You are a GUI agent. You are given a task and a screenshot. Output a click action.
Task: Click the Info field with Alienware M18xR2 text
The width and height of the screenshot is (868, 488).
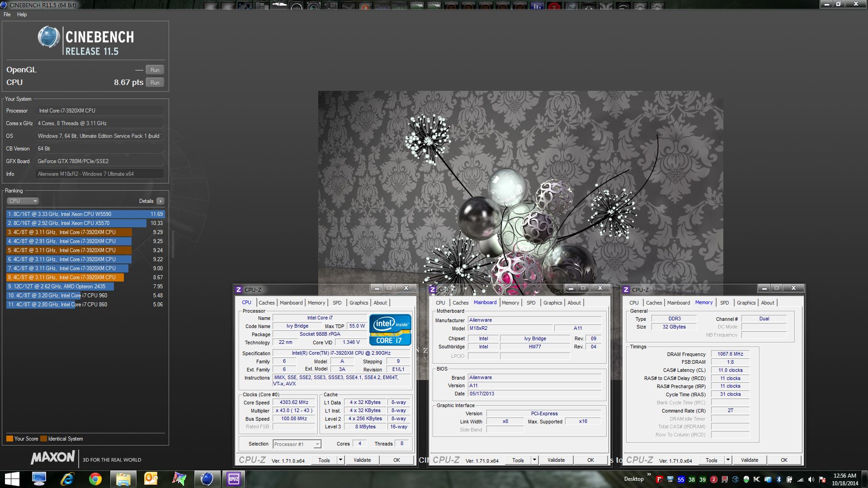click(x=99, y=174)
